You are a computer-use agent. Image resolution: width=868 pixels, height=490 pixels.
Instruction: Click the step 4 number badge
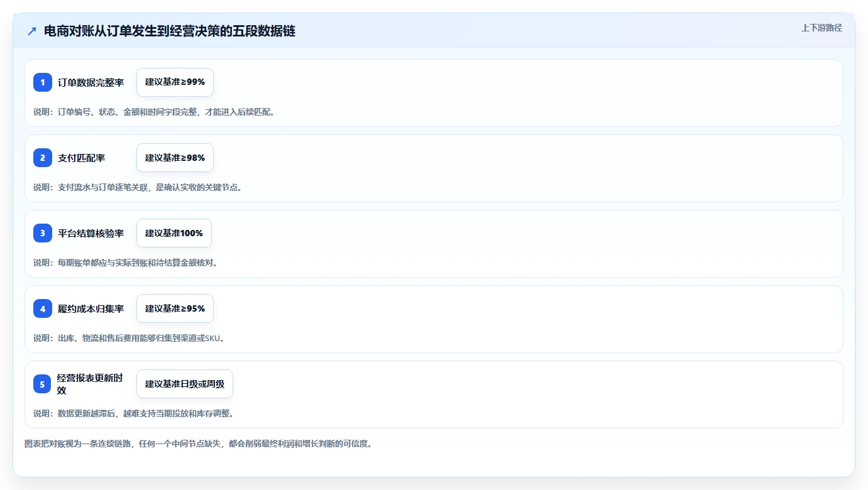click(x=43, y=308)
